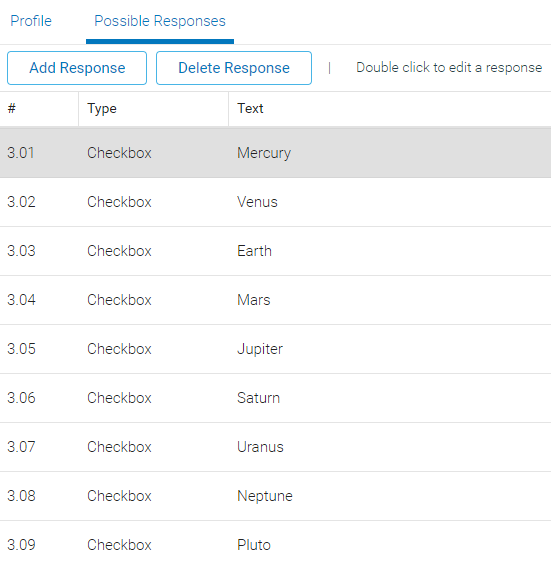Image resolution: width=551 pixels, height=567 pixels.
Task: Select the Neptune response row
Action: tap(276, 496)
